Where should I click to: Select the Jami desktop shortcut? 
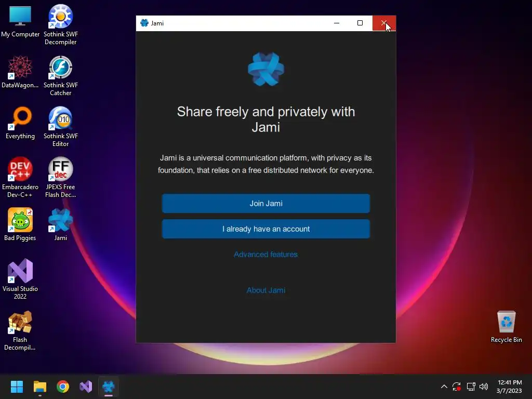coord(60,224)
